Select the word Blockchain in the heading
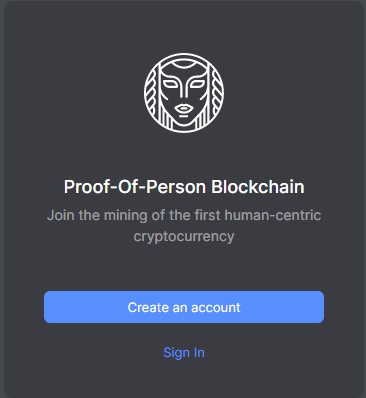The width and height of the screenshot is (366, 398). (x=258, y=187)
